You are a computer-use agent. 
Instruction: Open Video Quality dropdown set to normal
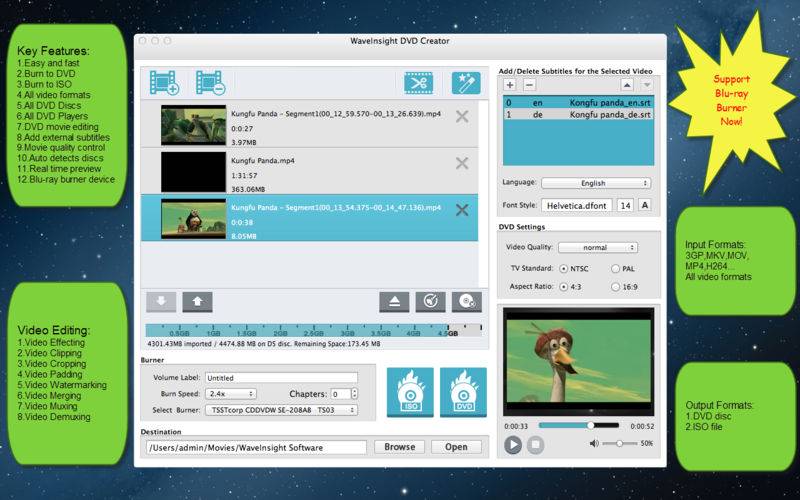[598, 247]
